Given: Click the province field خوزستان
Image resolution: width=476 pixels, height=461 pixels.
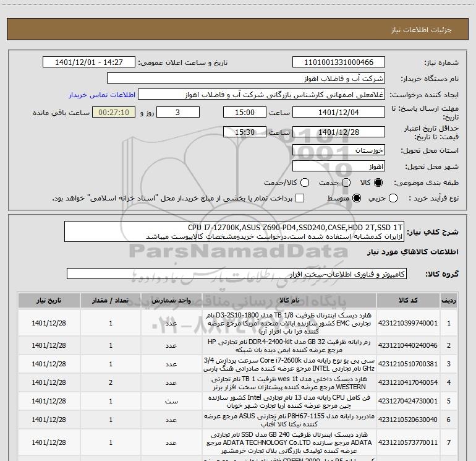Looking at the screenshot, I should pos(339,150).
